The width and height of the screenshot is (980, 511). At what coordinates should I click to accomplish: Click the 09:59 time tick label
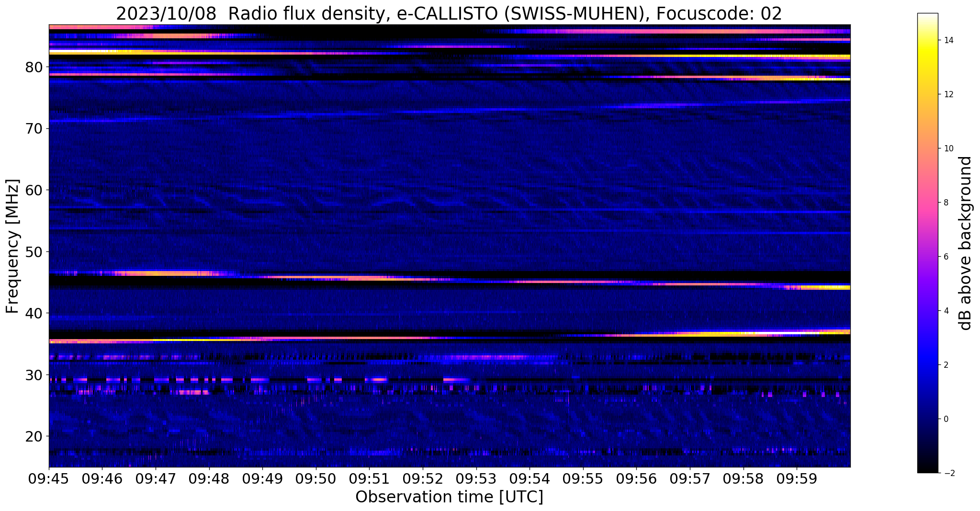pyautogui.click(x=797, y=479)
